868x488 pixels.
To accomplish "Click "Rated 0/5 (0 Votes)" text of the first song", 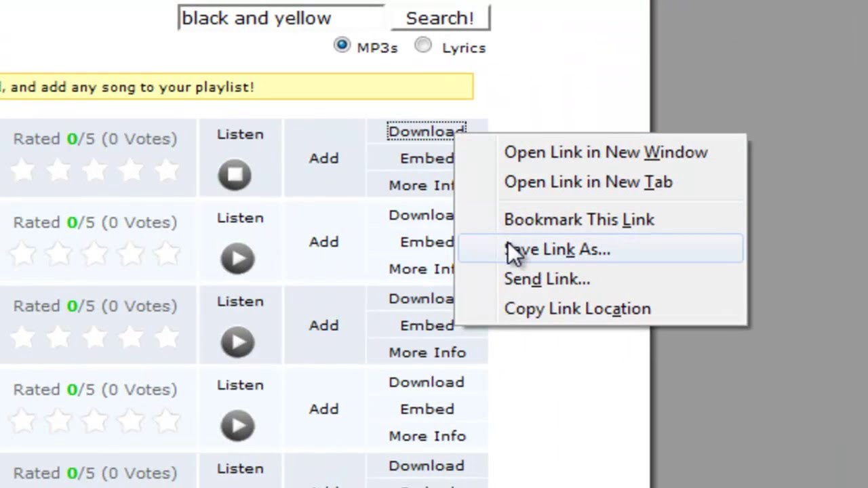I will coord(95,138).
